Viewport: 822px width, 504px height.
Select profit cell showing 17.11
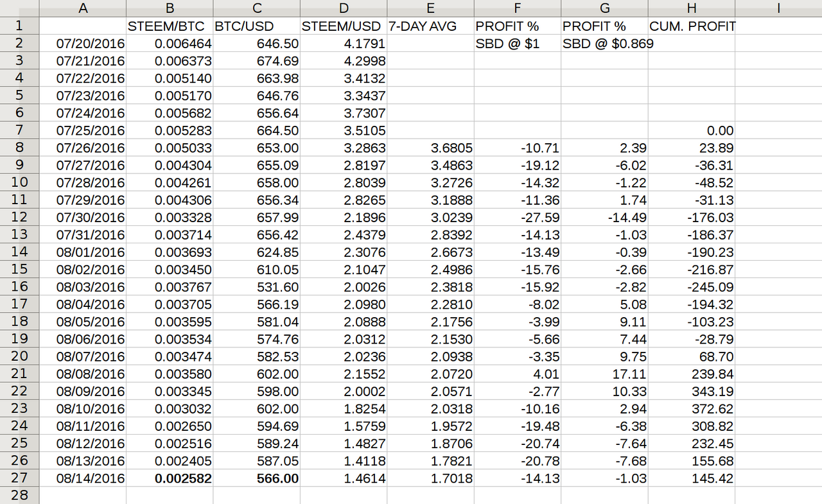604,374
